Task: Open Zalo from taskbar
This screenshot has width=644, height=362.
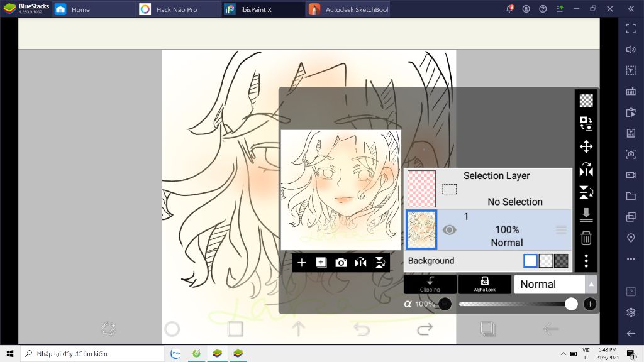Action: [175, 353]
